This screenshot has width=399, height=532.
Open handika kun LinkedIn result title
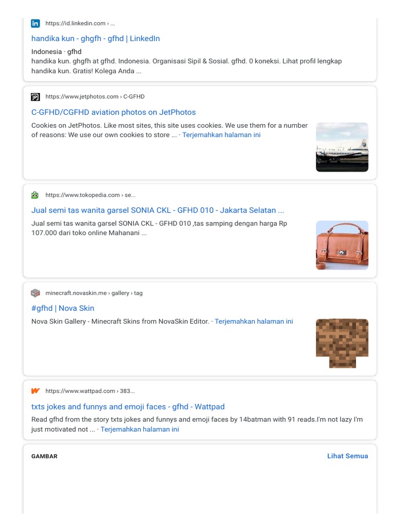click(96, 38)
